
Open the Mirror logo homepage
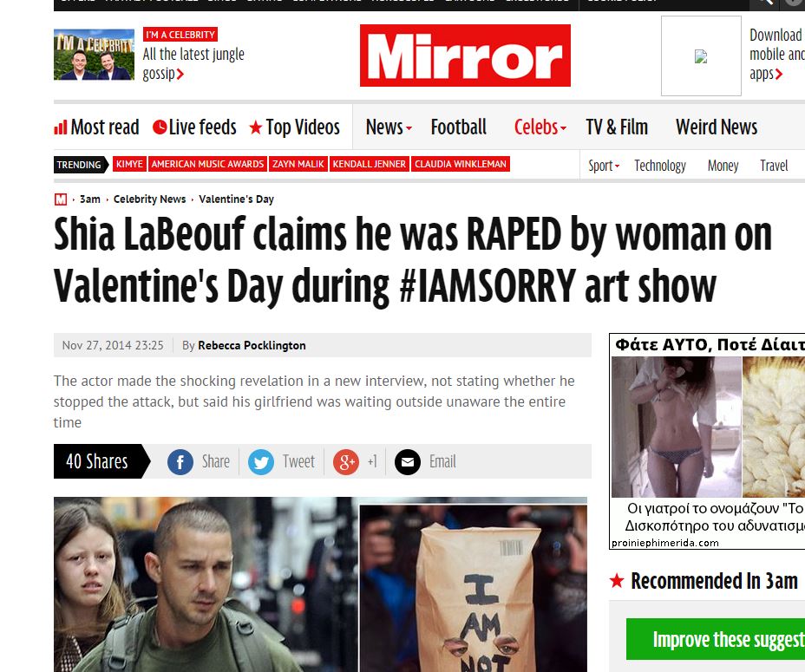tap(465, 55)
